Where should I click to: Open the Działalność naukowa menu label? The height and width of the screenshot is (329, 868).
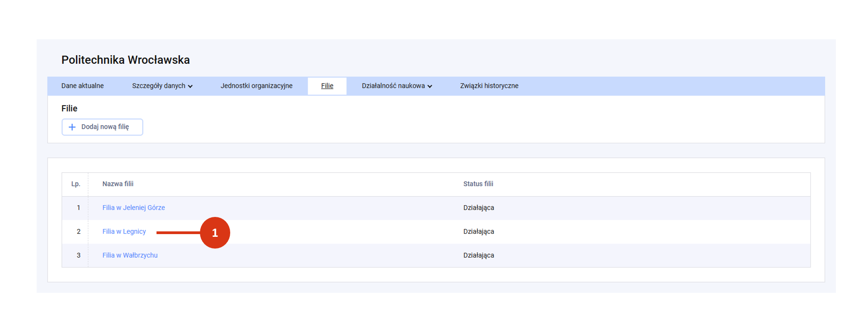(x=393, y=86)
